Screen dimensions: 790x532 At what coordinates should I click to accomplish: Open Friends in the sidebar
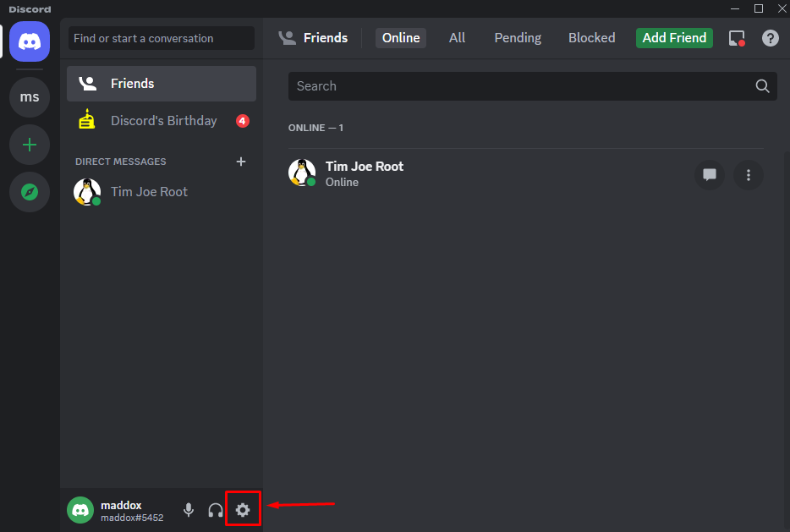(162, 84)
